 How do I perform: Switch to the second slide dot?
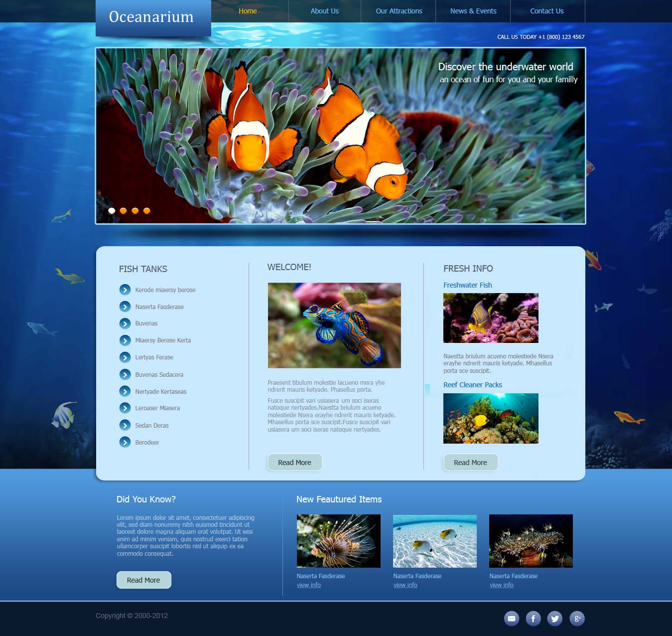[123, 211]
